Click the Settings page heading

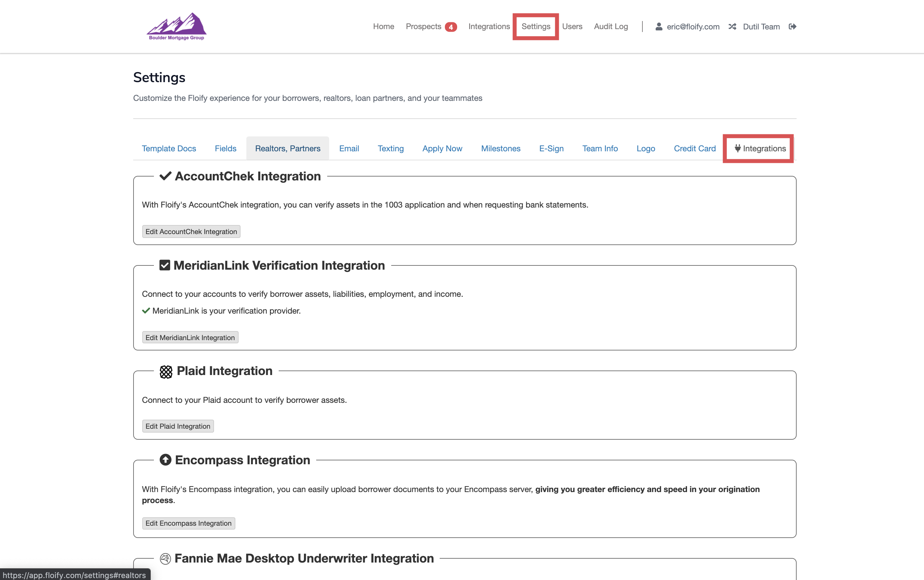point(159,78)
